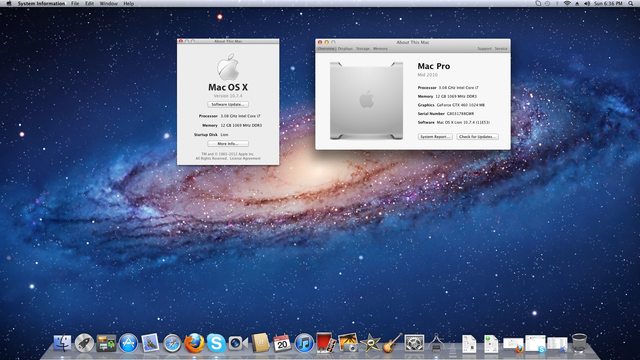Click the More Info... button

(x=228, y=144)
